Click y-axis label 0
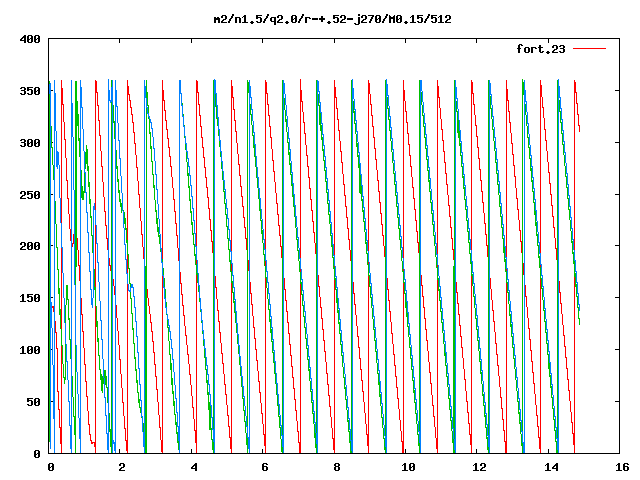640x480 pixels. coord(37,453)
